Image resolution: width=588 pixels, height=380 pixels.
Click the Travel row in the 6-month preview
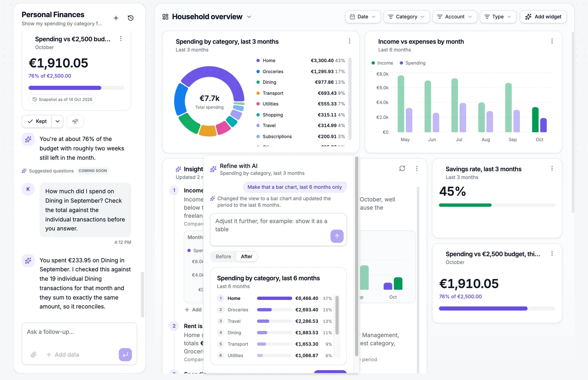click(275, 321)
